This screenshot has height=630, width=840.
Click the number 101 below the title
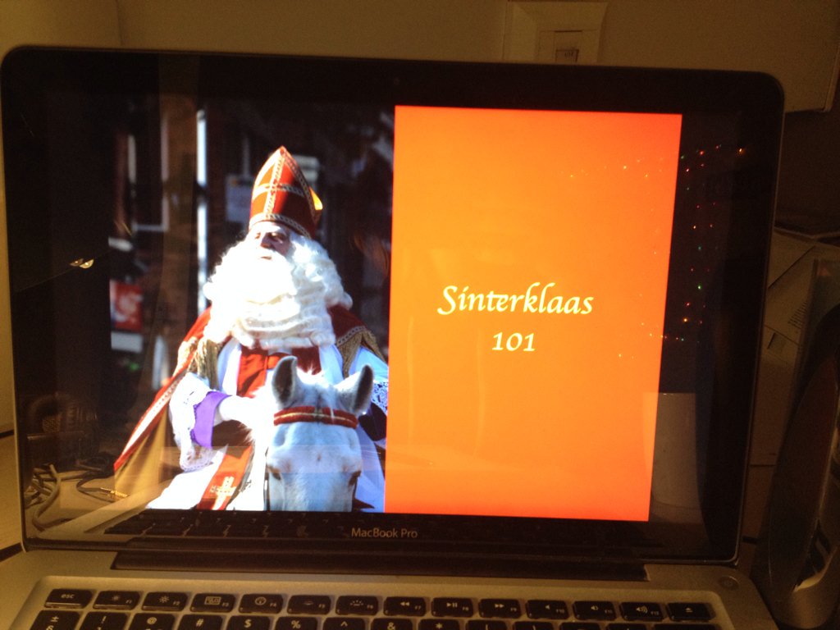(514, 340)
